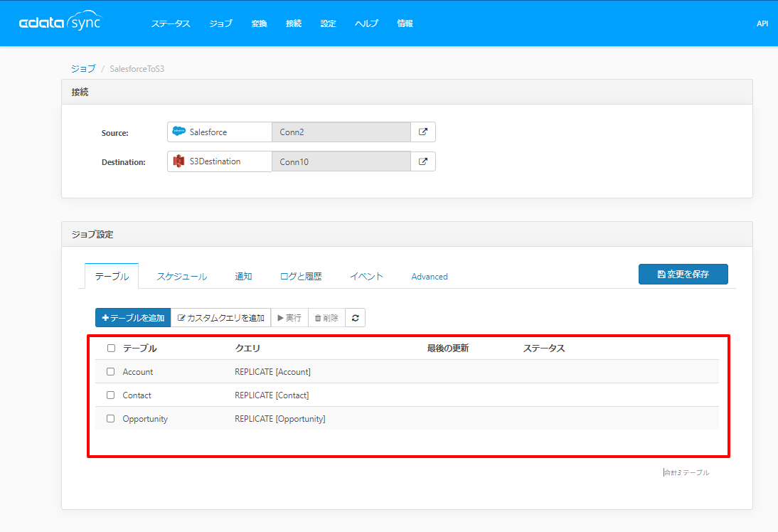The height and width of the screenshot is (532, 778).
Task: Check the Account table checkbox
Action: (111, 372)
